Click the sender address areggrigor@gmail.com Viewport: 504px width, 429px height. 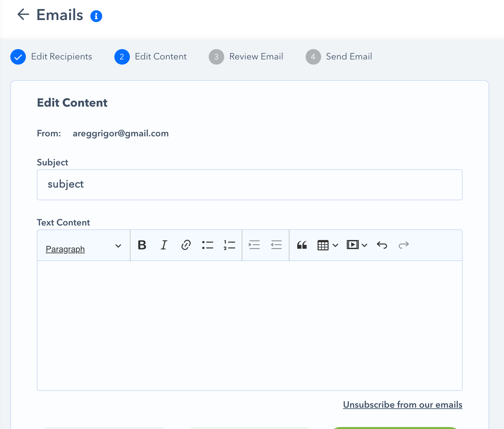coord(121,134)
